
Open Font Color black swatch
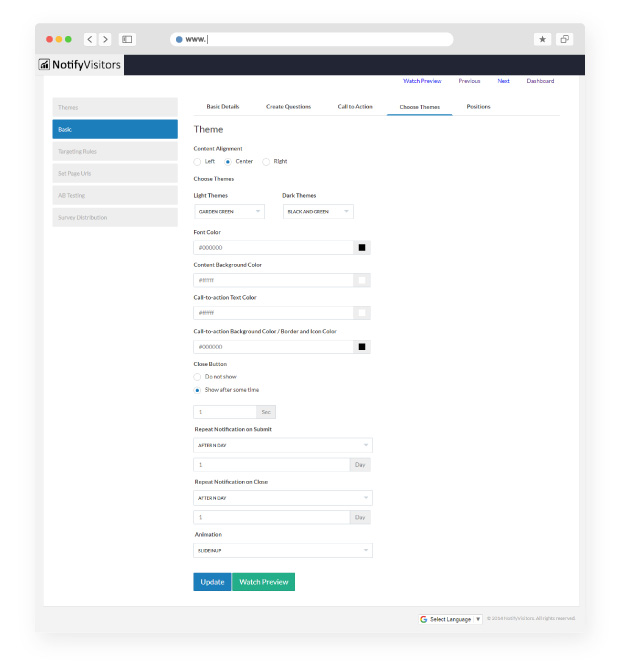pyautogui.click(x=362, y=247)
